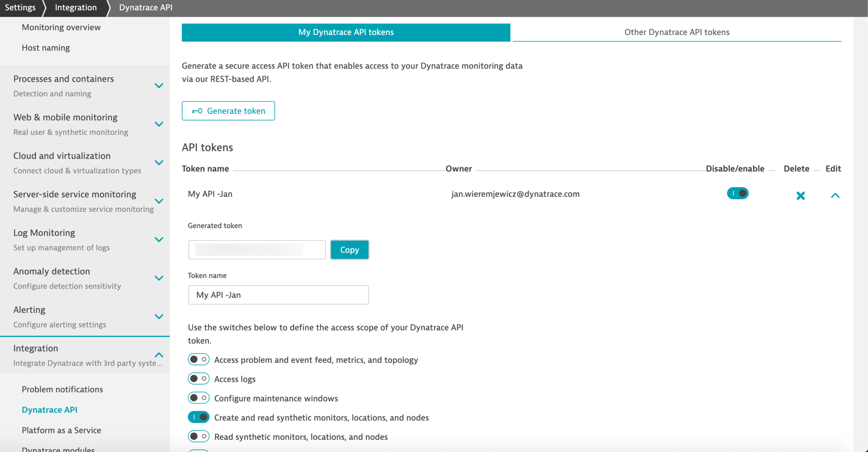Open Integration breadcrumb
The height and width of the screenshot is (452, 868).
[x=76, y=8]
